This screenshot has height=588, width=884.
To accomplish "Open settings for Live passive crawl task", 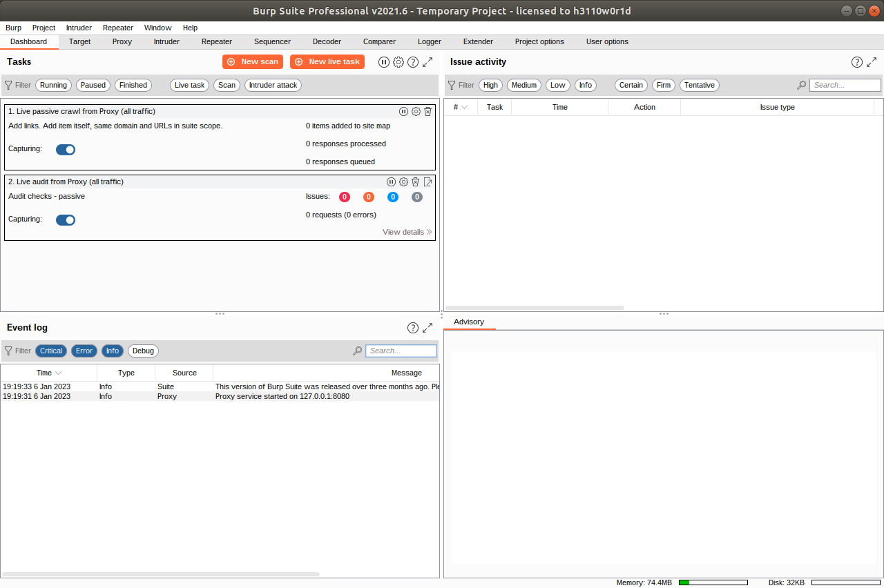I will [416, 111].
